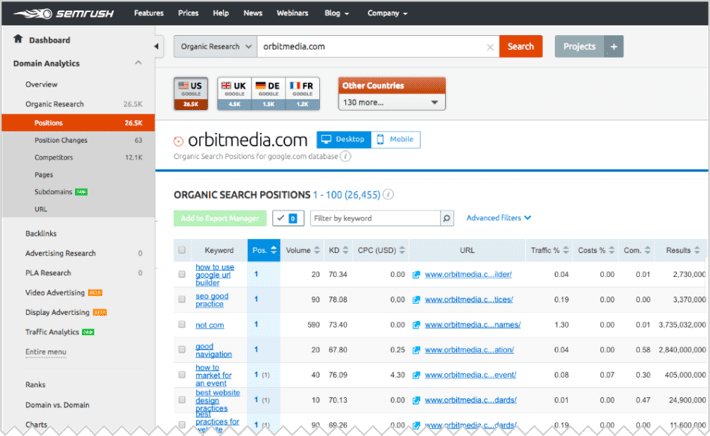The image size is (710, 436).
Task: Collapse the sidebar with the arrow icon
Action: coord(156,46)
